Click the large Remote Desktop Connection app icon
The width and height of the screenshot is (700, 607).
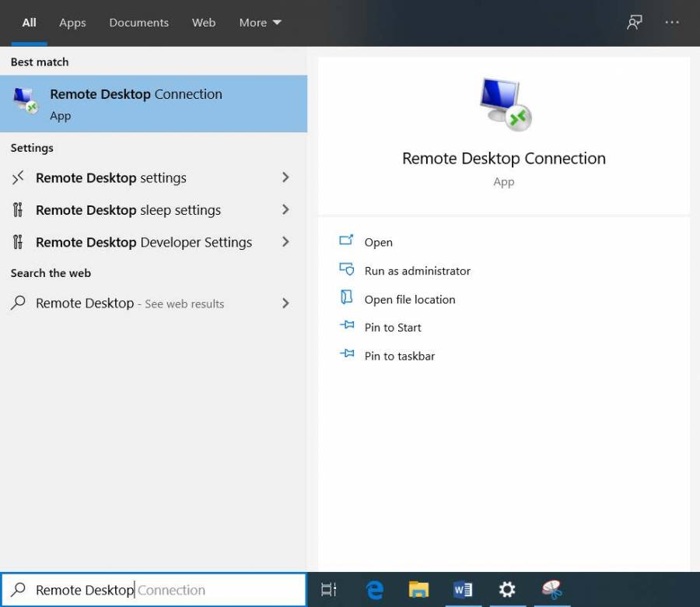coord(502,104)
